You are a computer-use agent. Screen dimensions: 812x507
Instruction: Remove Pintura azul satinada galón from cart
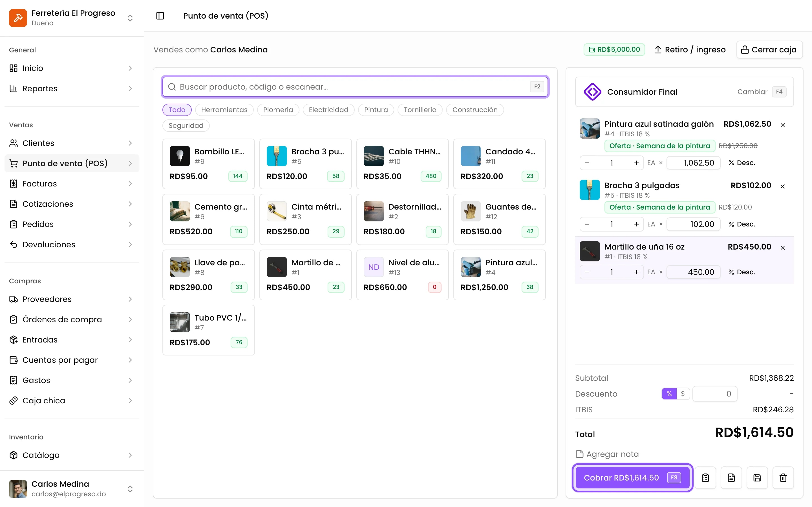pyautogui.click(x=782, y=125)
